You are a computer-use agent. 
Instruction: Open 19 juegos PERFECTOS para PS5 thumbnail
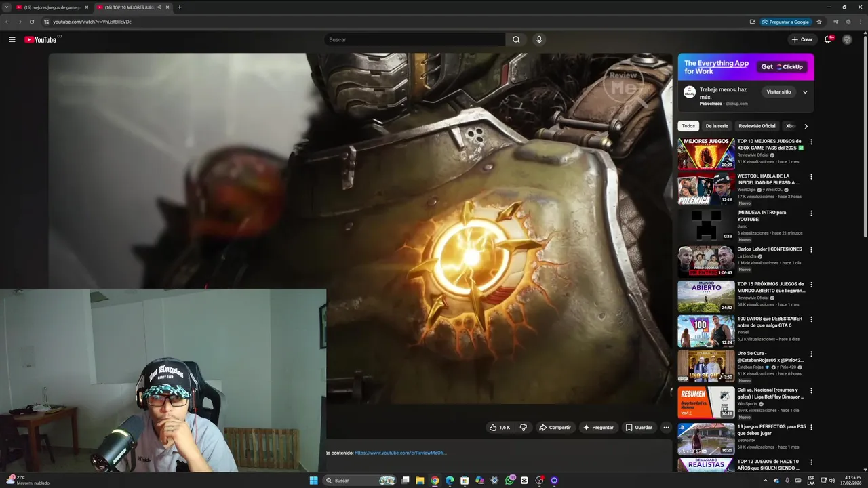(706, 439)
